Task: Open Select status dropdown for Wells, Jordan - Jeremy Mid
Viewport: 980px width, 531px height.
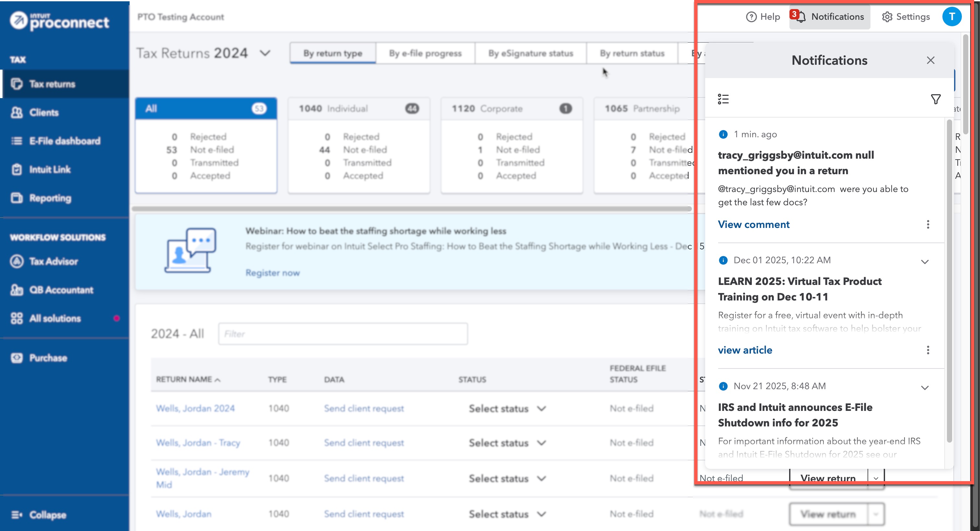Action: pos(507,479)
